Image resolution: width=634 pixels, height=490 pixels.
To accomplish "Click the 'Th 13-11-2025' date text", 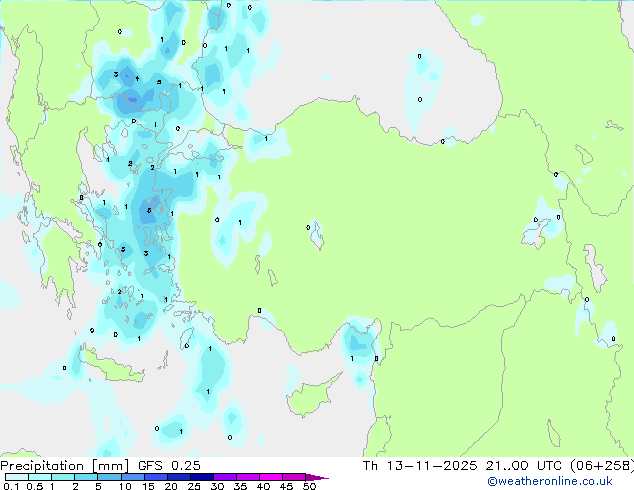I will (420, 466).
